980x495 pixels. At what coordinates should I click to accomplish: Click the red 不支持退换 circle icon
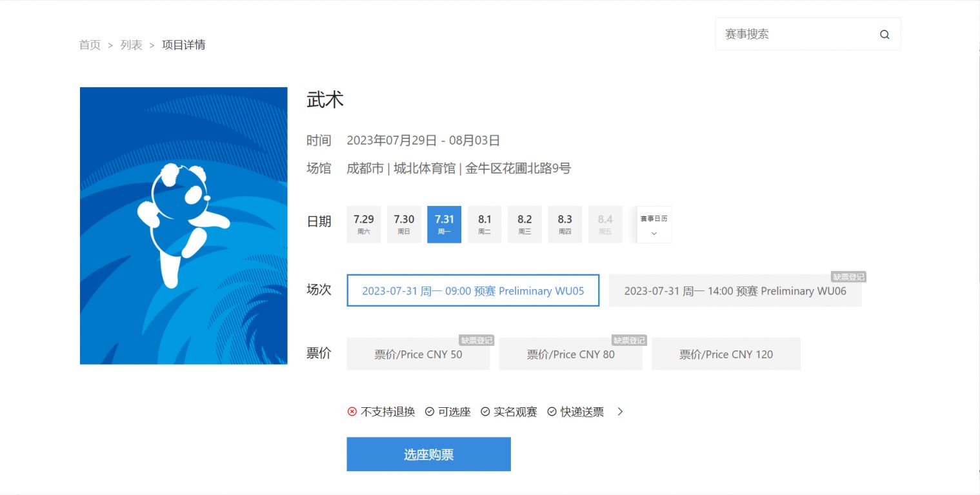tap(352, 412)
